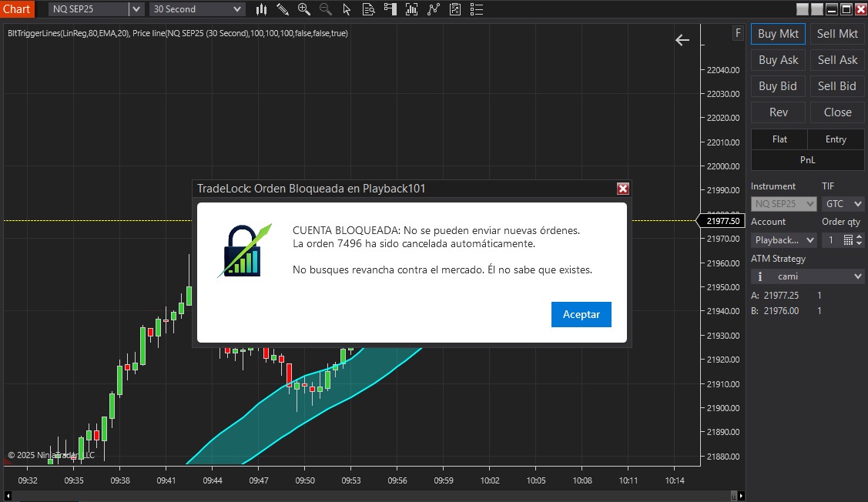
Task: Click the back arrow on the chart
Action: tap(682, 40)
